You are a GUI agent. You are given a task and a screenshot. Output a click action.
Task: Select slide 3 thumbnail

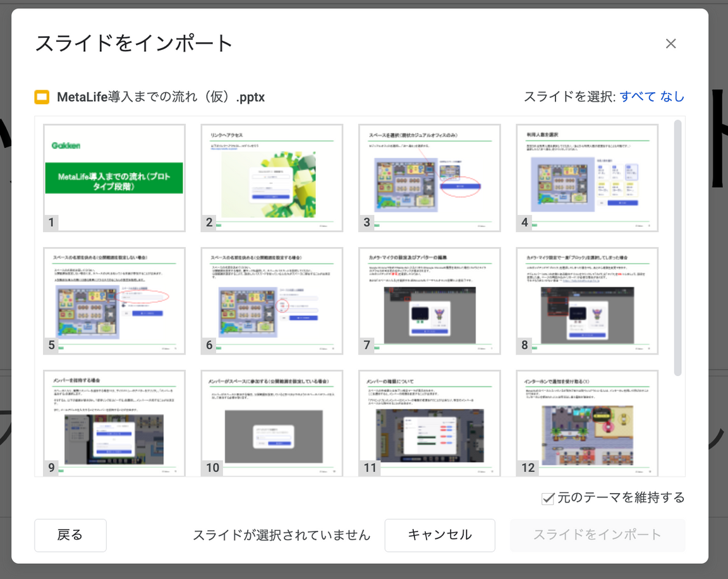430,178
